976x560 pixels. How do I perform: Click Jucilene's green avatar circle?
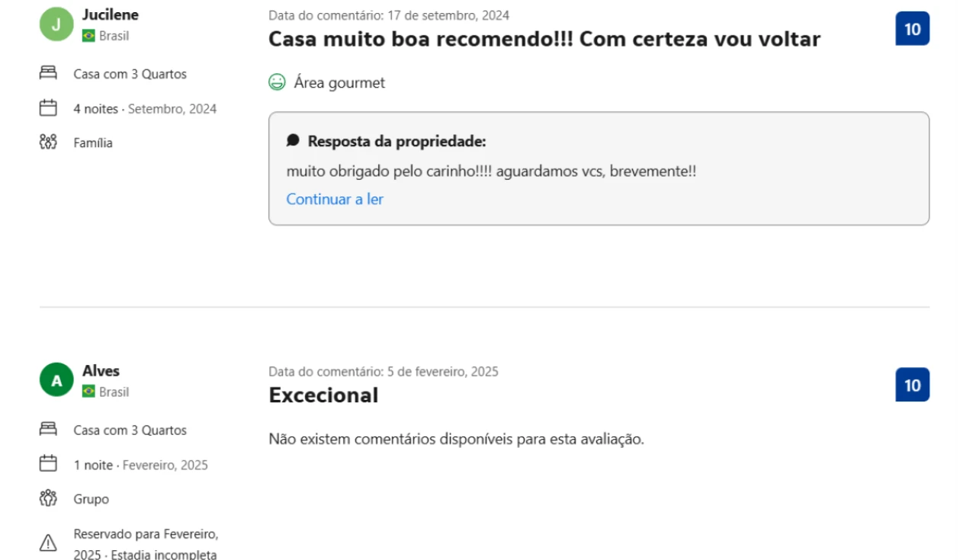pyautogui.click(x=56, y=24)
